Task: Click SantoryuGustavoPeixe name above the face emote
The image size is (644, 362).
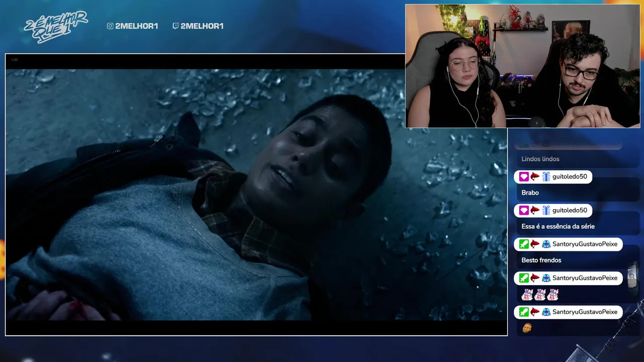Action: tap(585, 312)
